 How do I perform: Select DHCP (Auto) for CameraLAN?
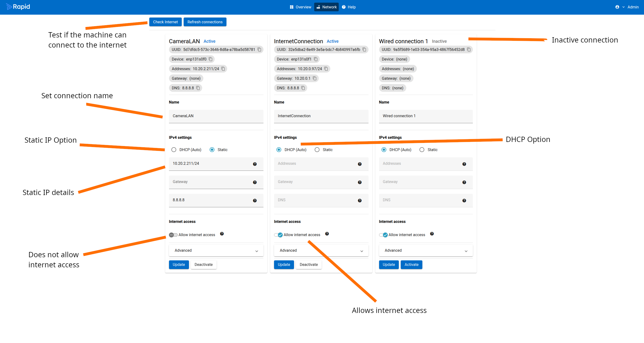pyautogui.click(x=174, y=150)
